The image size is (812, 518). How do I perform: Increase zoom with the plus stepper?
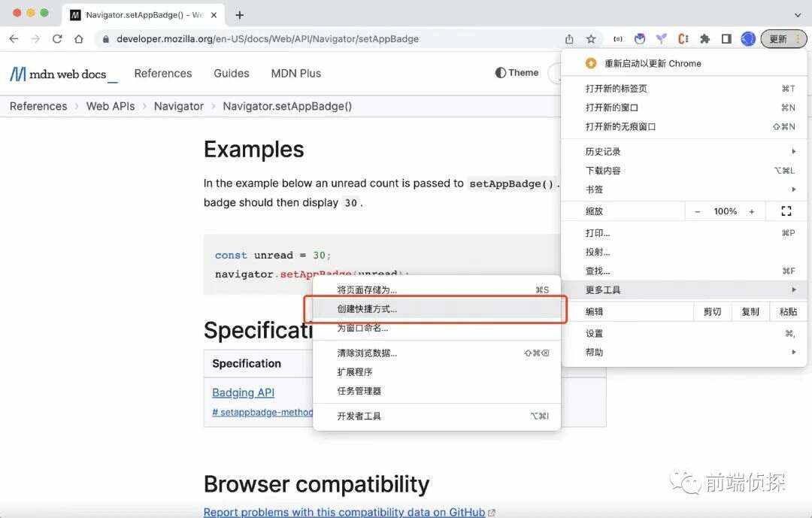pos(751,211)
